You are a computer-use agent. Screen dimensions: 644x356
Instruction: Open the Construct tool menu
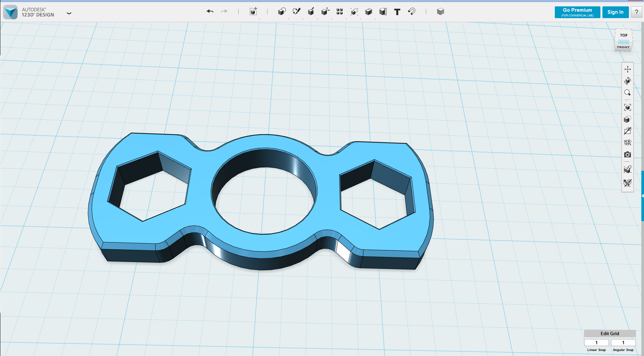point(311,11)
